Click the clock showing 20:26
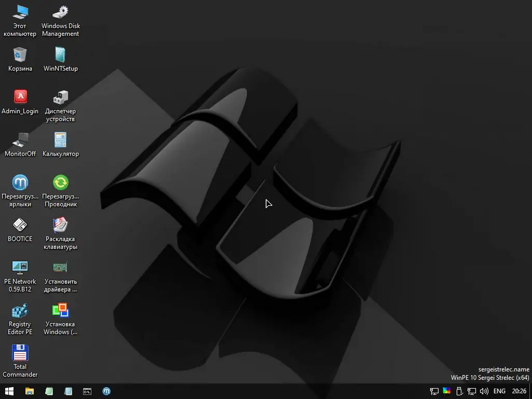This screenshot has width=532, height=399. pyautogui.click(x=519, y=391)
